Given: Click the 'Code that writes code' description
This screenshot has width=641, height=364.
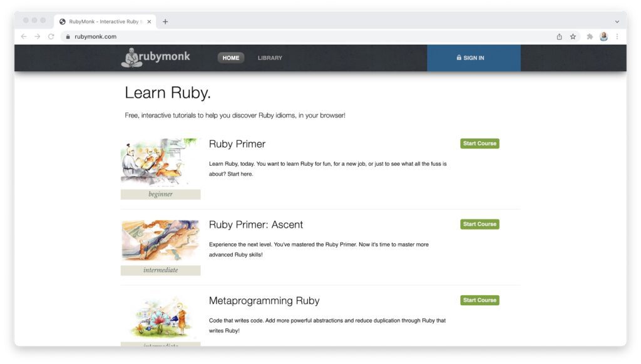Looking at the screenshot, I should (x=327, y=326).
